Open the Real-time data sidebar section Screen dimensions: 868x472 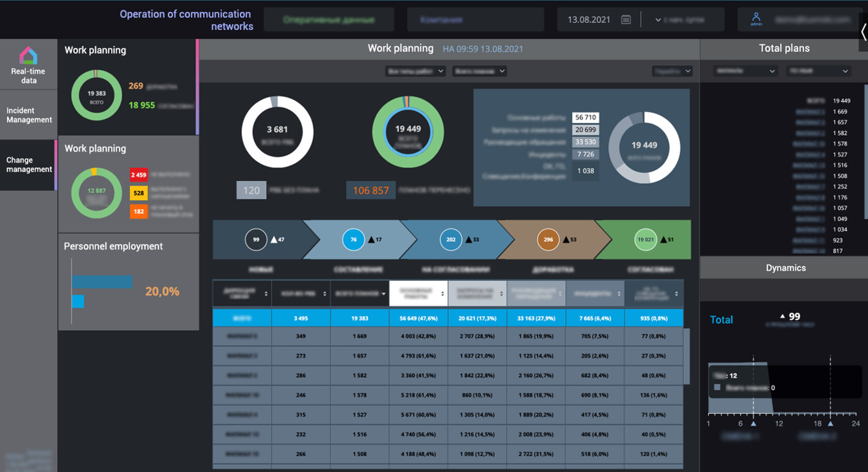(29, 65)
